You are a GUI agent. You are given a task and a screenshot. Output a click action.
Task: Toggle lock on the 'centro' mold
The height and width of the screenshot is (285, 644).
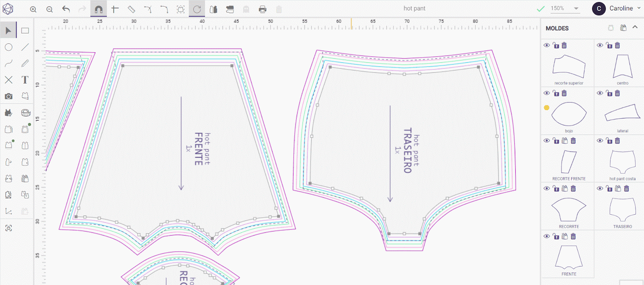point(609,45)
